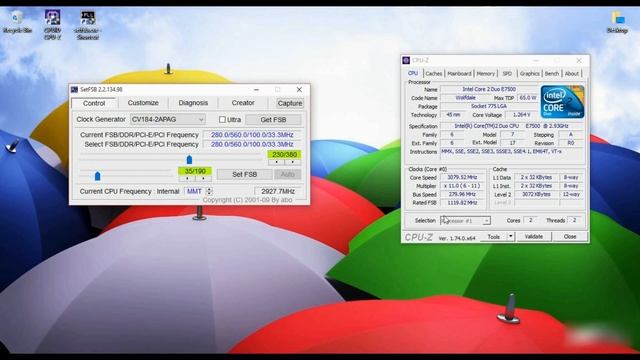This screenshot has width=640, height=360.
Task: Close the SetFSB window
Action: [x=299, y=89]
